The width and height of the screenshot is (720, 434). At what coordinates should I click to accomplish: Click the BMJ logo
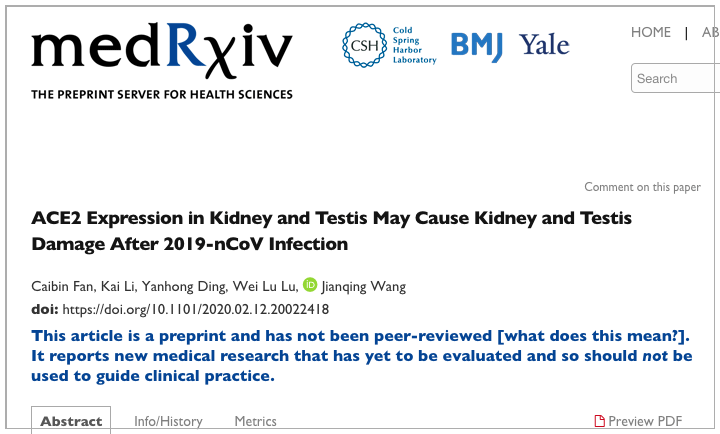coord(477,46)
